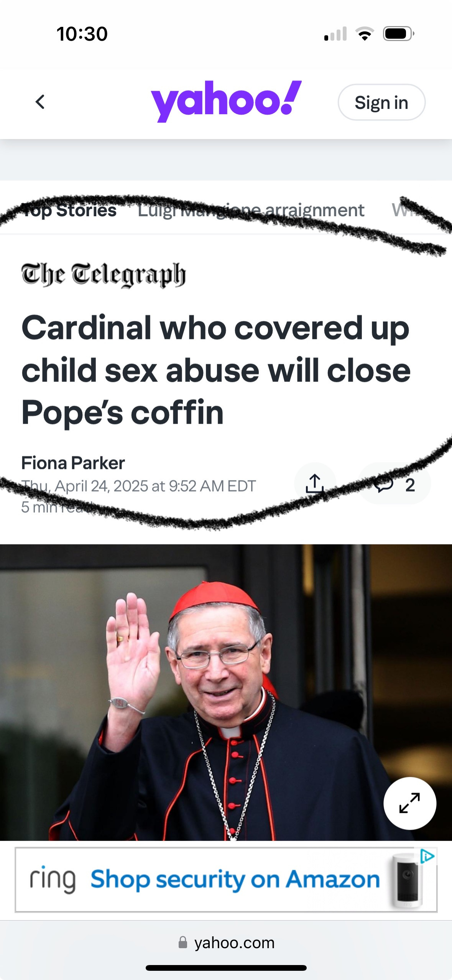
Task: Tap the back arrow chevron
Action: click(40, 102)
